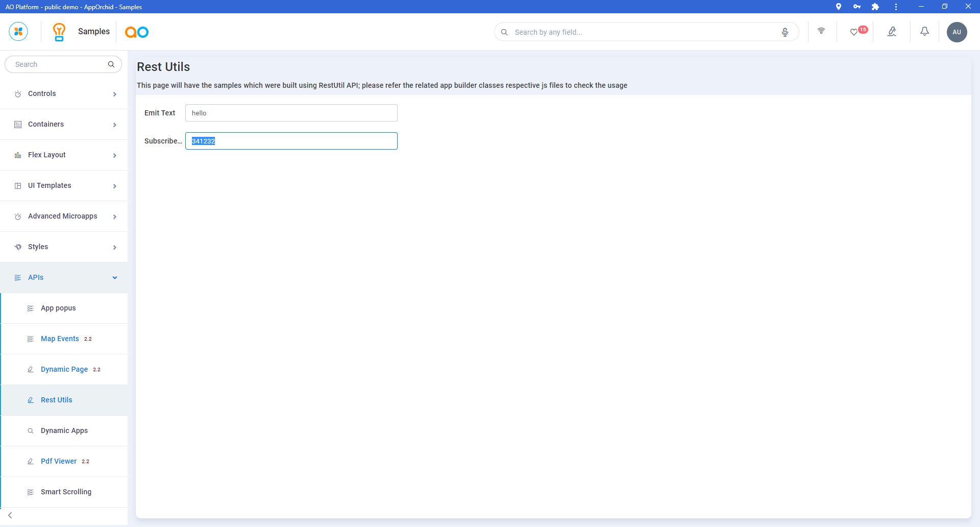Image resolution: width=980 pixels, height=527 pixels.
Task: Go to Smart Scrolling sample
Action: (x=66, y=492)
